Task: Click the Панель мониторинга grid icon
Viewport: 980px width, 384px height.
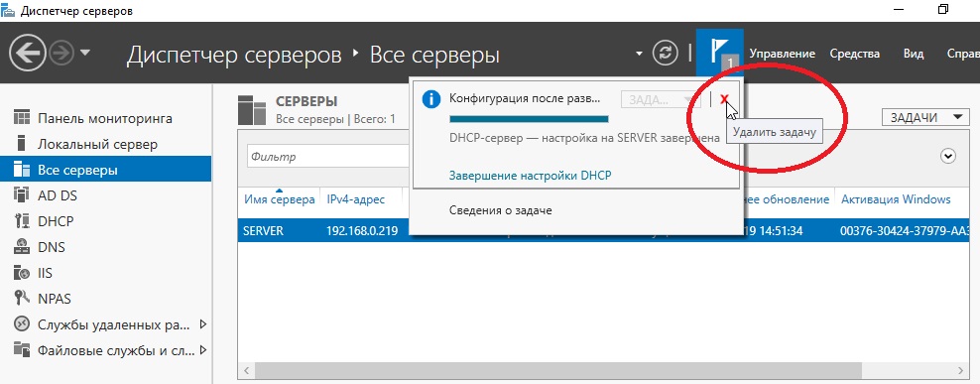Action: point(22,117)
